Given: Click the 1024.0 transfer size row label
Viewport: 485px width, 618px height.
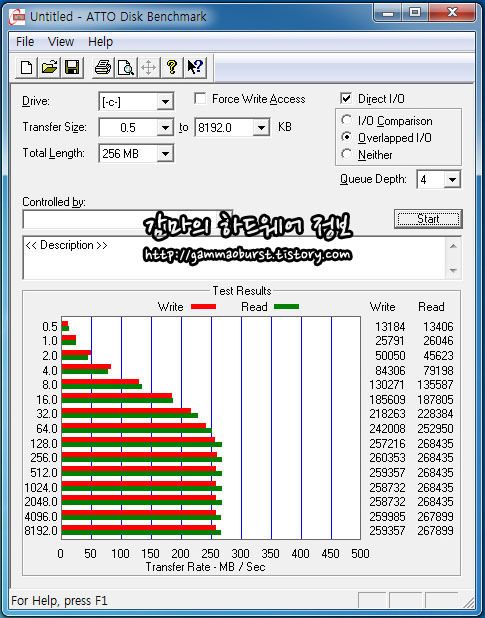Looking at the screenshot, I should pyautogui.click(x=41, y=488).
